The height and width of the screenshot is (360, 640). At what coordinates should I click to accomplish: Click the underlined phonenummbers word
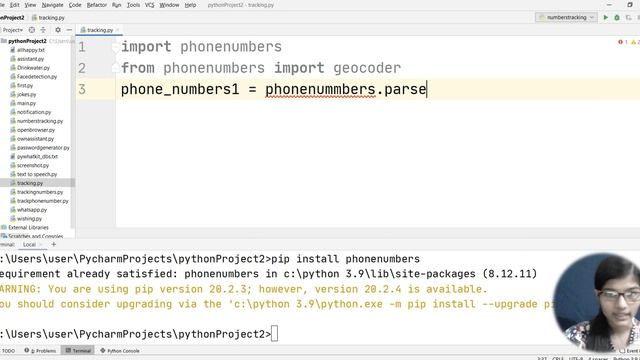click(320, 89)
